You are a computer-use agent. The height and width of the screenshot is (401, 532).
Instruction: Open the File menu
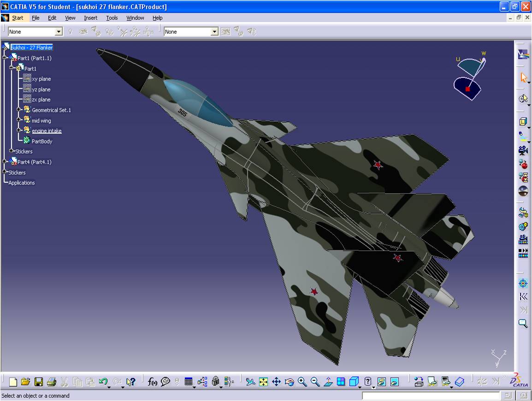tap(35, 18)
